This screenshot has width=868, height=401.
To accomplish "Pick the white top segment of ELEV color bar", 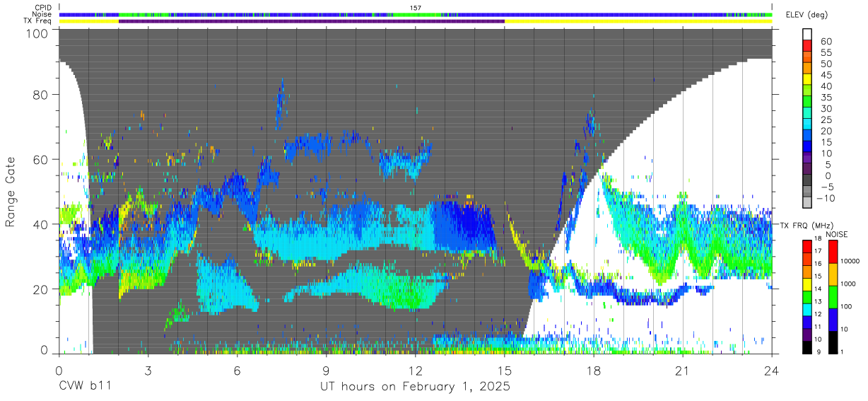I will (808, 34).
